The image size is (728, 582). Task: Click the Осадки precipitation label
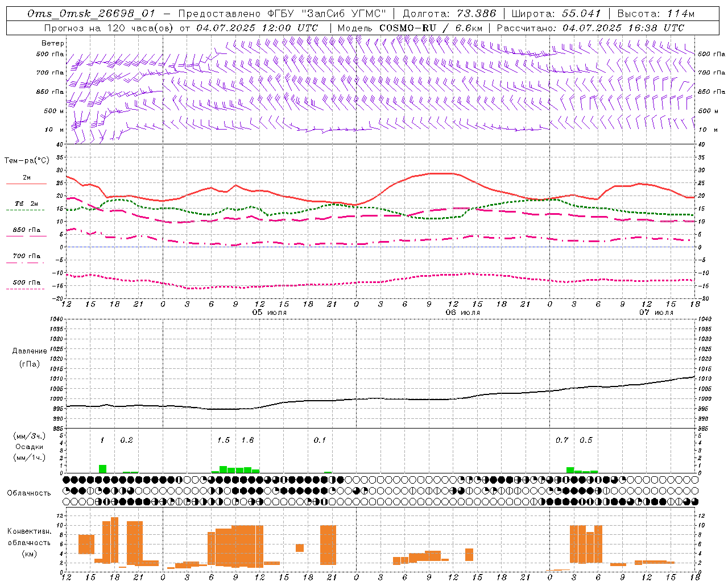30,447
